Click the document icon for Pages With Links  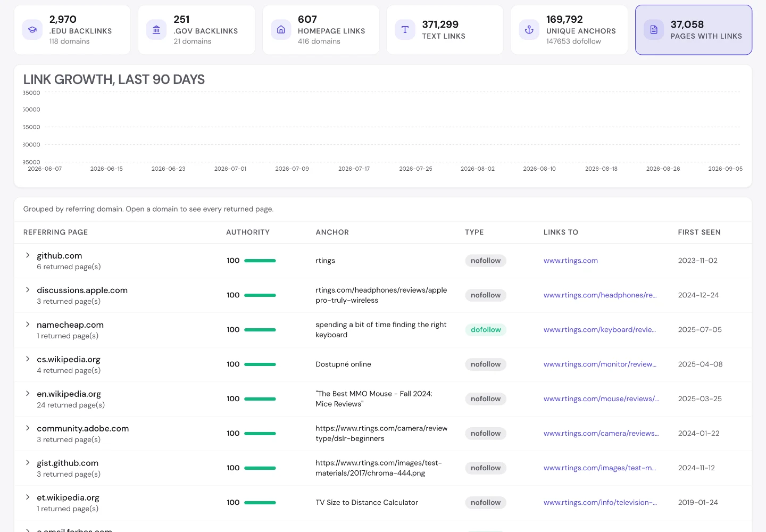tap(654, 30)
